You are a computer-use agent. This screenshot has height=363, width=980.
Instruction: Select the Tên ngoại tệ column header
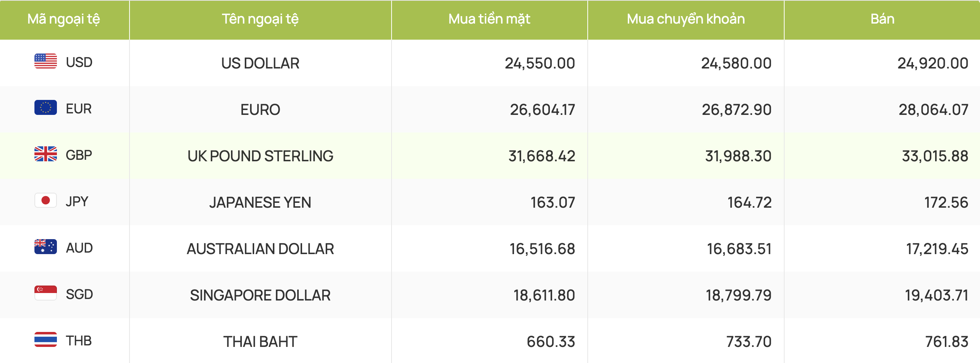[260, 19]
